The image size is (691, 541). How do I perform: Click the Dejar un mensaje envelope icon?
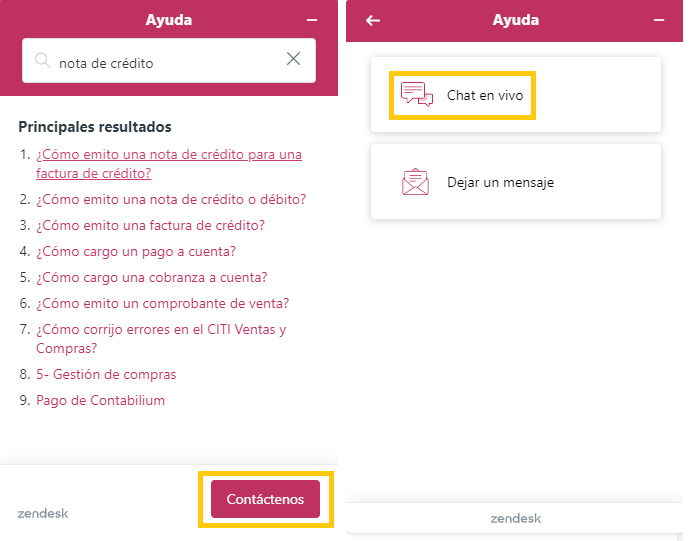point(416,182)
